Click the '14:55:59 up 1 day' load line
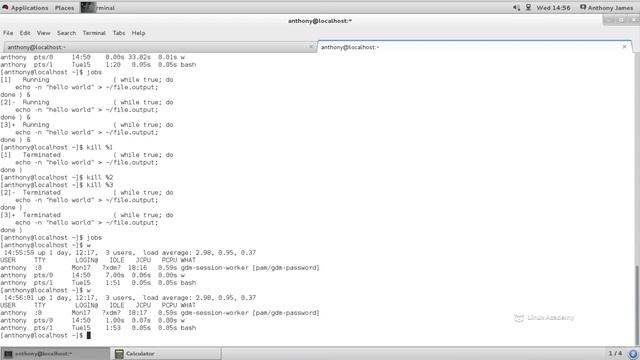Viewport: 640px width, 360px height. click(130, 253)
